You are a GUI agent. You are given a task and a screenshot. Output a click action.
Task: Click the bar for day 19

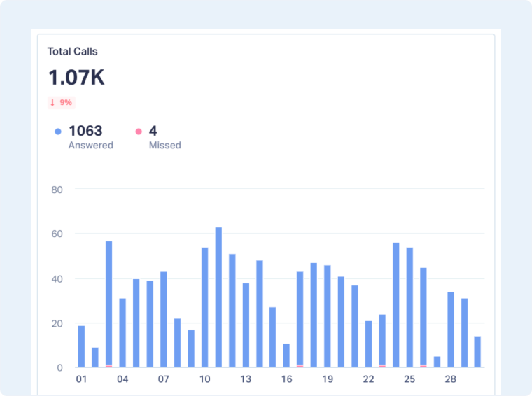coord(328,316)
